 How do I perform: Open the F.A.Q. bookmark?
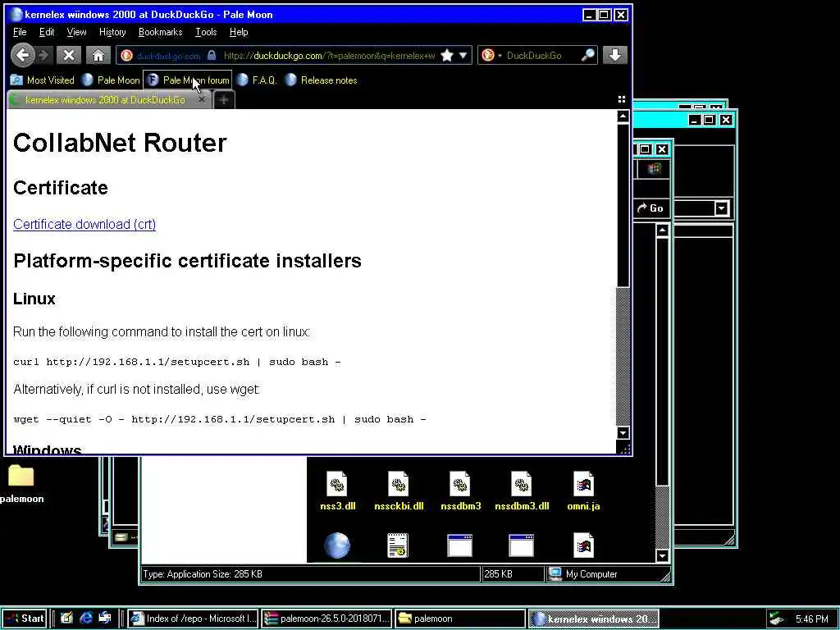point(257,80)
